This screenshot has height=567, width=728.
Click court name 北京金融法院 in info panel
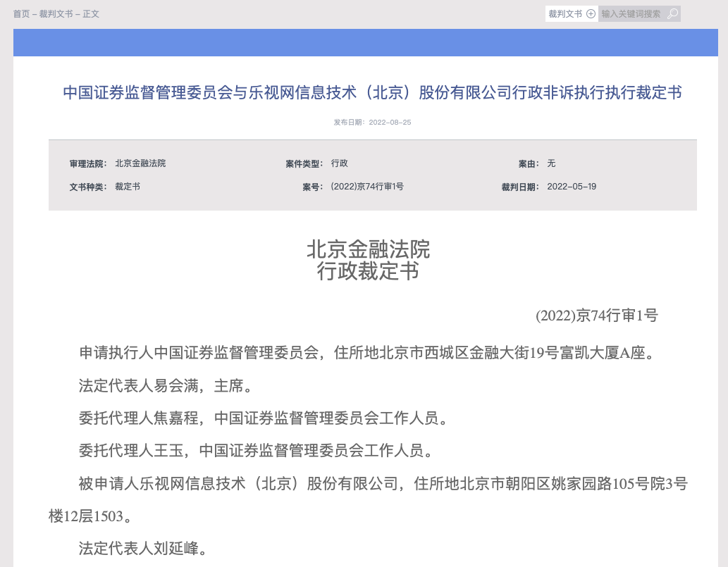coord(140,163)
